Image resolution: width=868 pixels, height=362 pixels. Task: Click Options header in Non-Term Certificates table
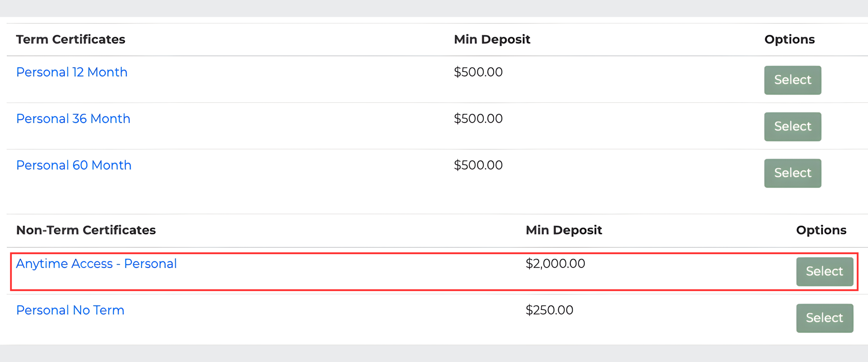click(821, 230)
